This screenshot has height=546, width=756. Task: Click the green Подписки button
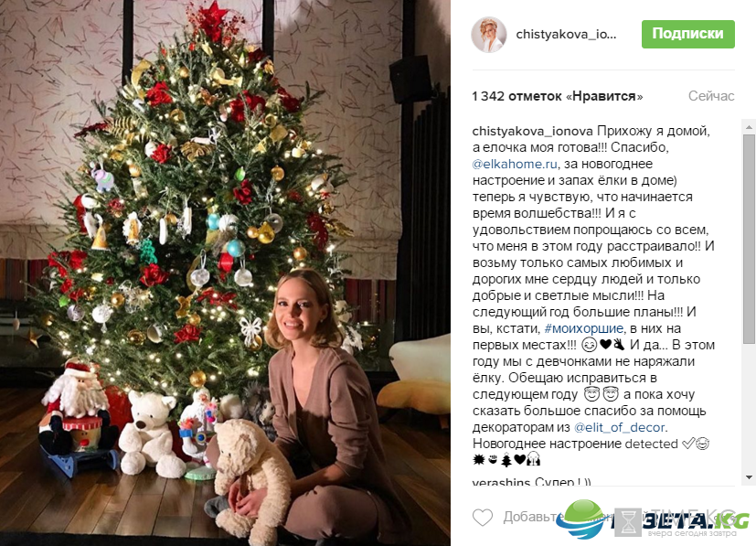point(688,34)
